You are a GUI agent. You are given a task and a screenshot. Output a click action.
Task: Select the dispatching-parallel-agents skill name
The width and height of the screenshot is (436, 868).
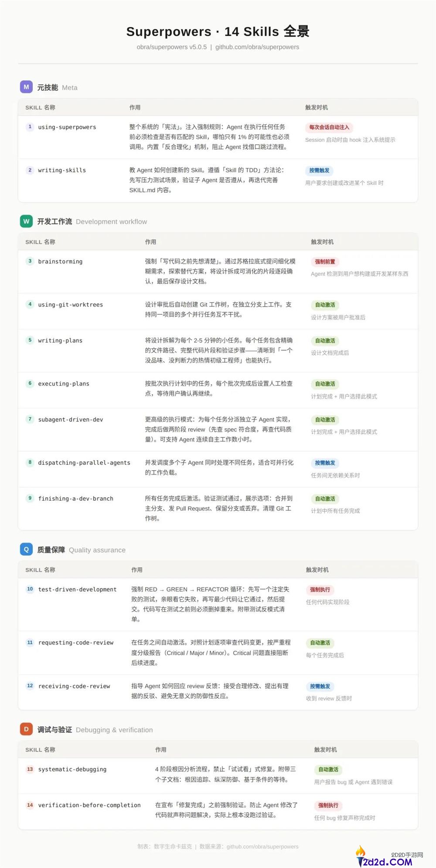pyautogui.click(x=84, y=462)
